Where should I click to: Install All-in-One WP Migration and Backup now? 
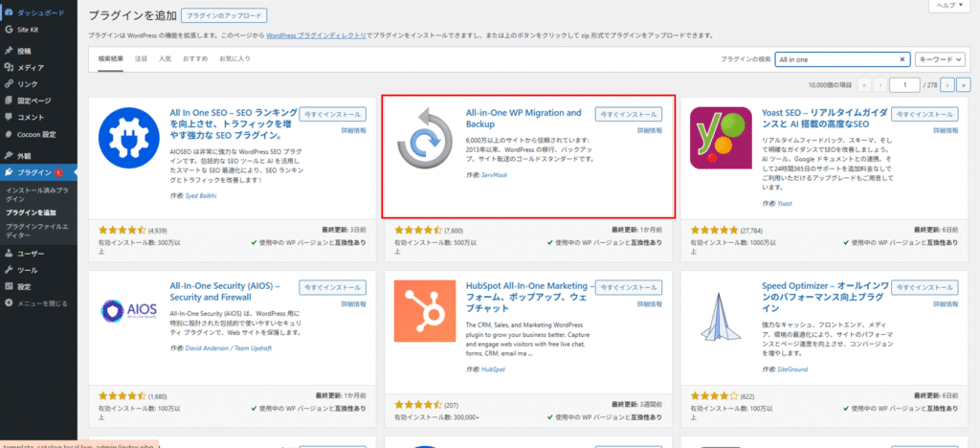[x=628, y=114]
